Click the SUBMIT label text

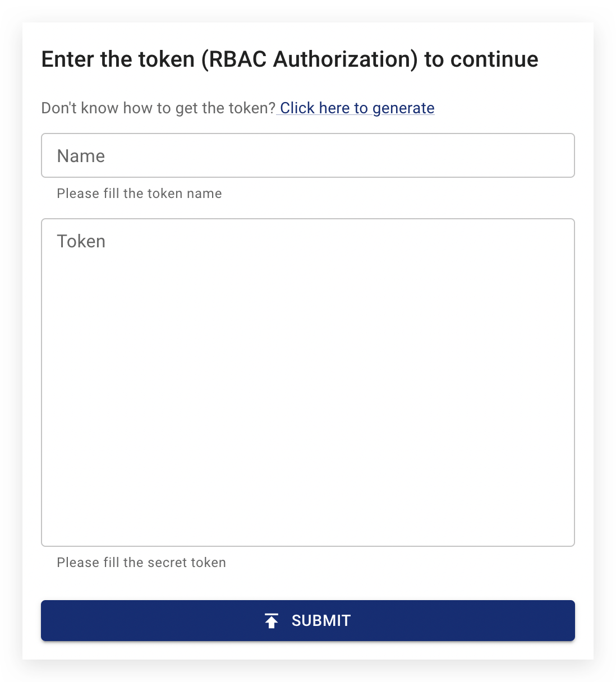click(321, 620)
